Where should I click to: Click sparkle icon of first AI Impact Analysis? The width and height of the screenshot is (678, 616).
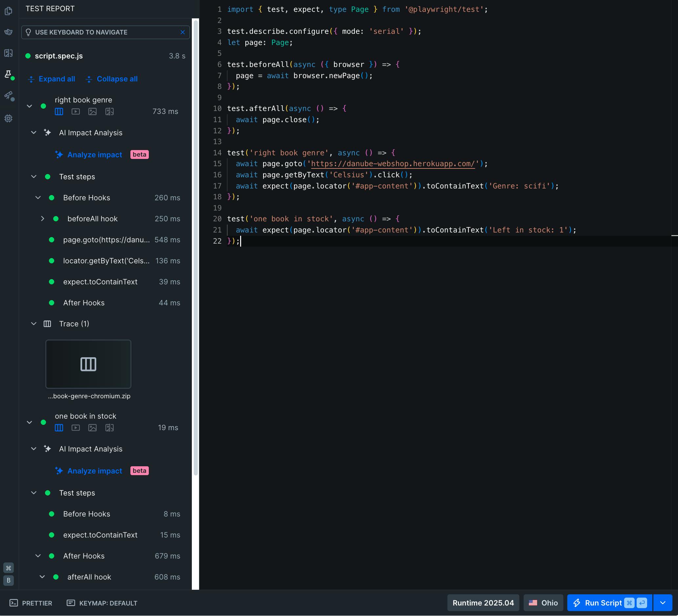coord(47,132)
